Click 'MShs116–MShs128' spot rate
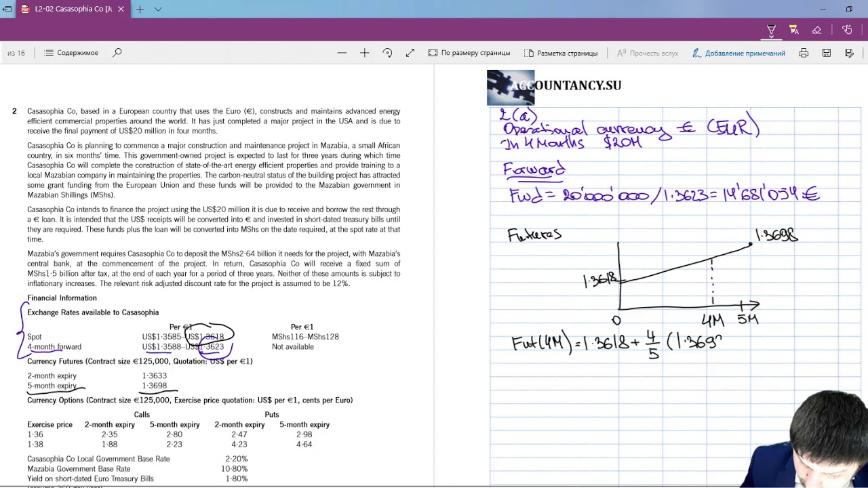This screenshot has height=488, width=868. [x=305, y=337]
